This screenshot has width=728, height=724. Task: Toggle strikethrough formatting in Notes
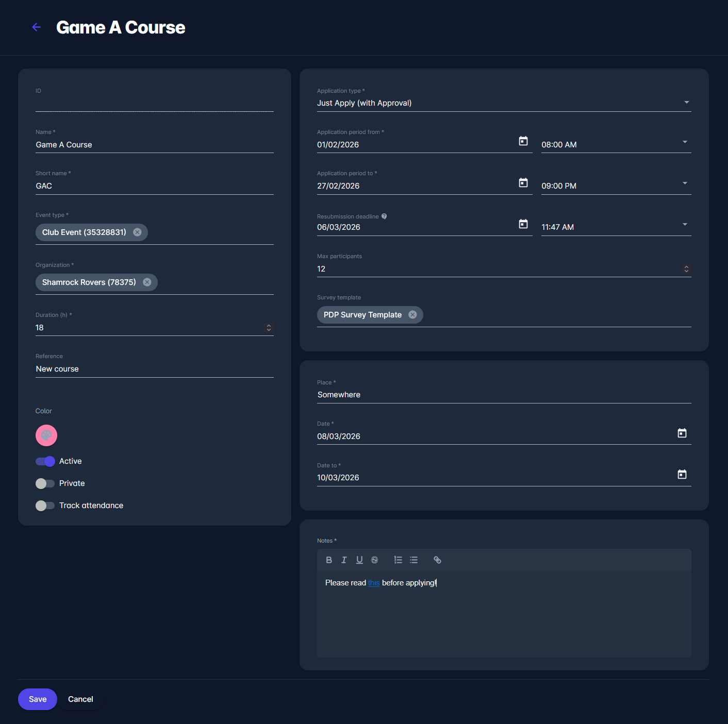click(375, 560)
